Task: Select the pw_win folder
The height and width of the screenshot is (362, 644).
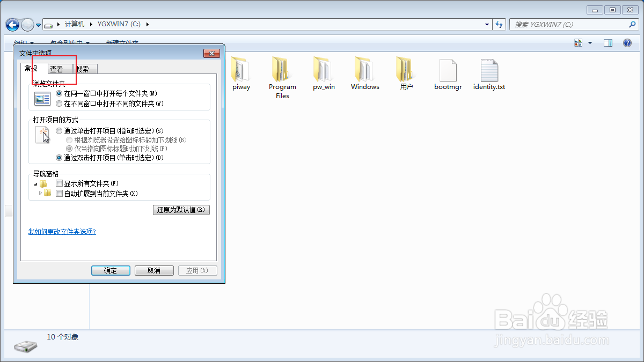Action: click(324, 74)
